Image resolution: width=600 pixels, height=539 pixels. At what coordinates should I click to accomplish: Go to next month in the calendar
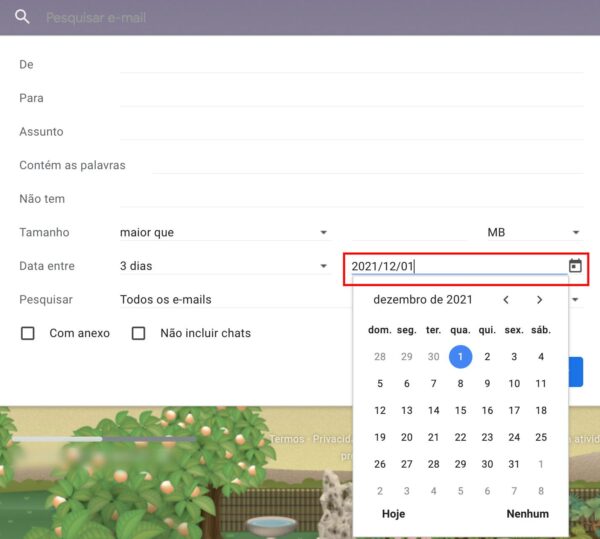(x=539, y=300)
